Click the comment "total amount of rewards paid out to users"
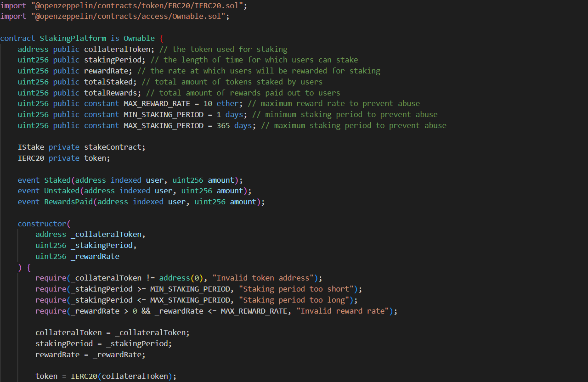 (x=243, y=93)
